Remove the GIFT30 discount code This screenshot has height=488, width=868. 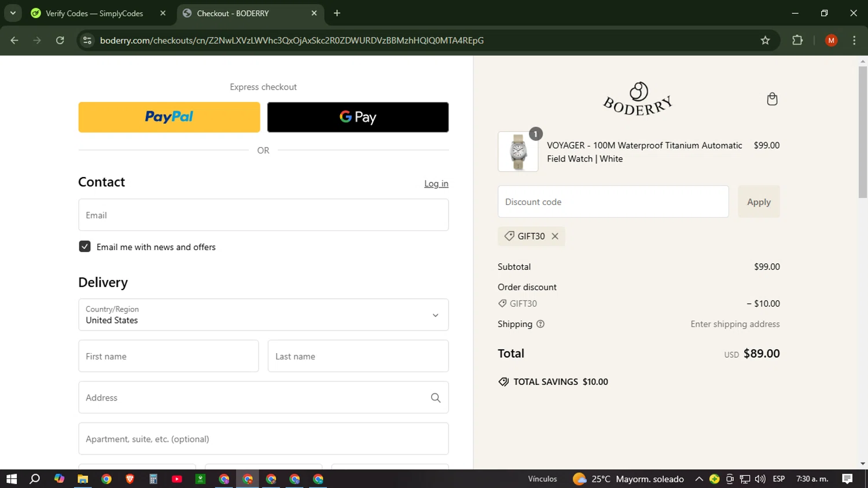(555, 236)
